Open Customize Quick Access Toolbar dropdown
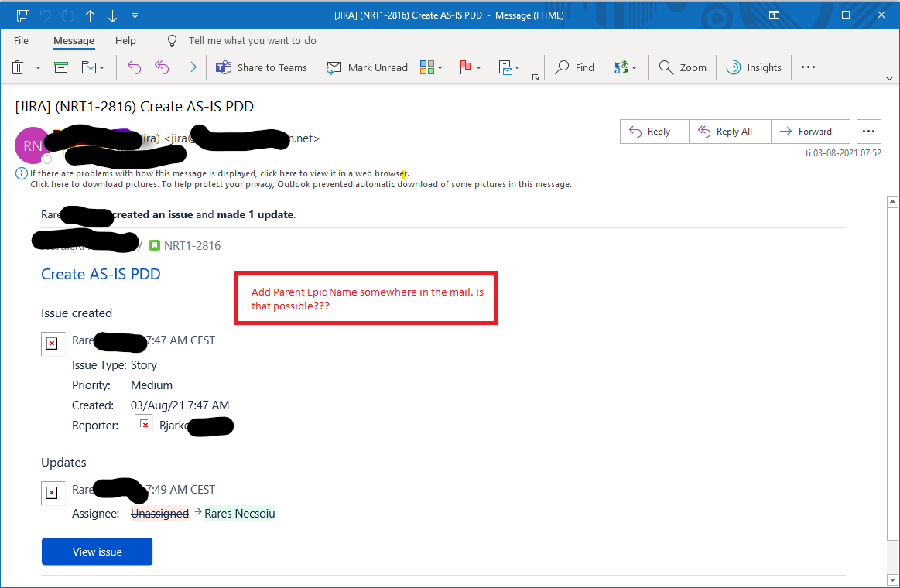This screenshot has width=900, height=588. pos(135,15)
